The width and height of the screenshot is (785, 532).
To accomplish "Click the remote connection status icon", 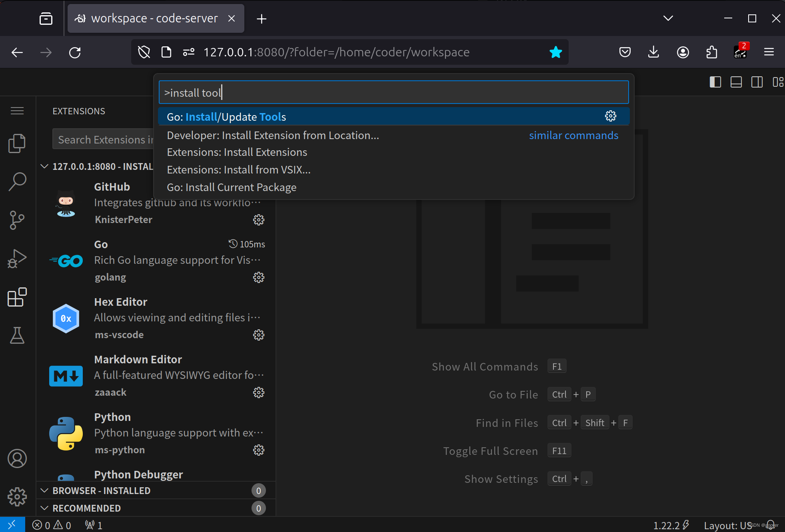I will (12, 524).
